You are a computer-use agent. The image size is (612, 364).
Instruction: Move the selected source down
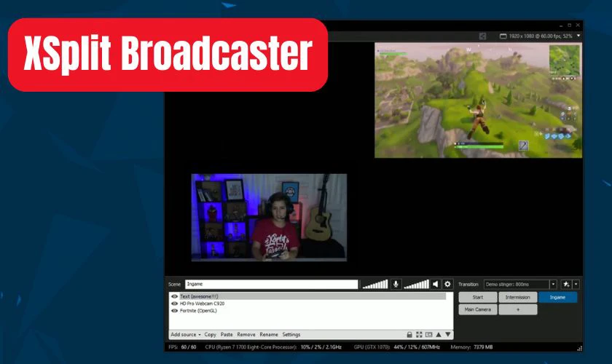pyautogui.click(x=447, y=334)
